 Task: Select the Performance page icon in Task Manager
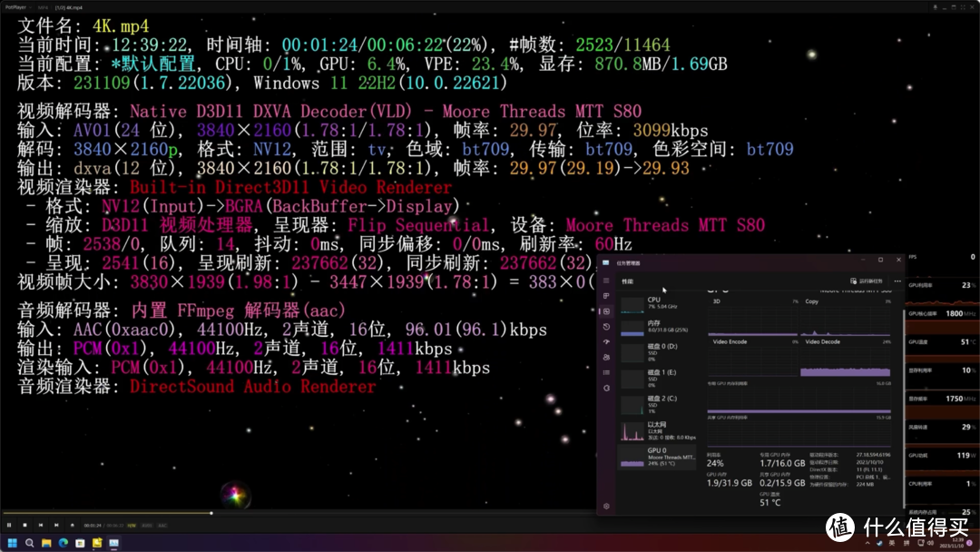[606, 311]
